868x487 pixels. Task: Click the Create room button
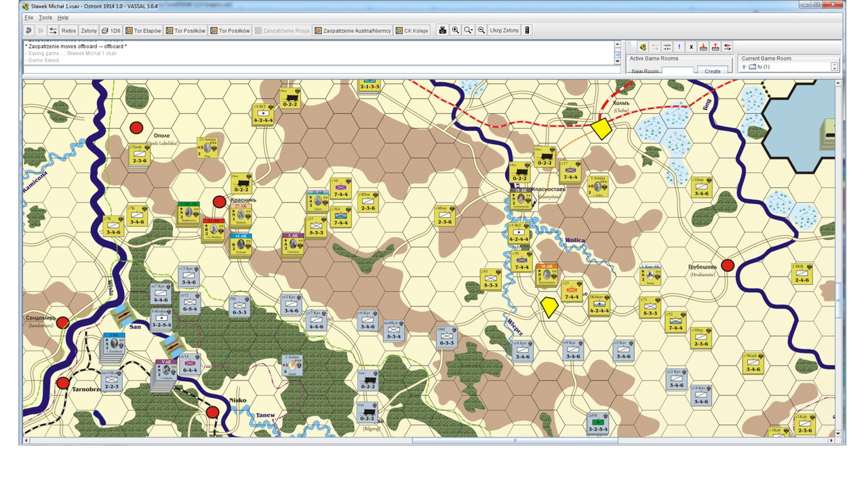(713, 71)
